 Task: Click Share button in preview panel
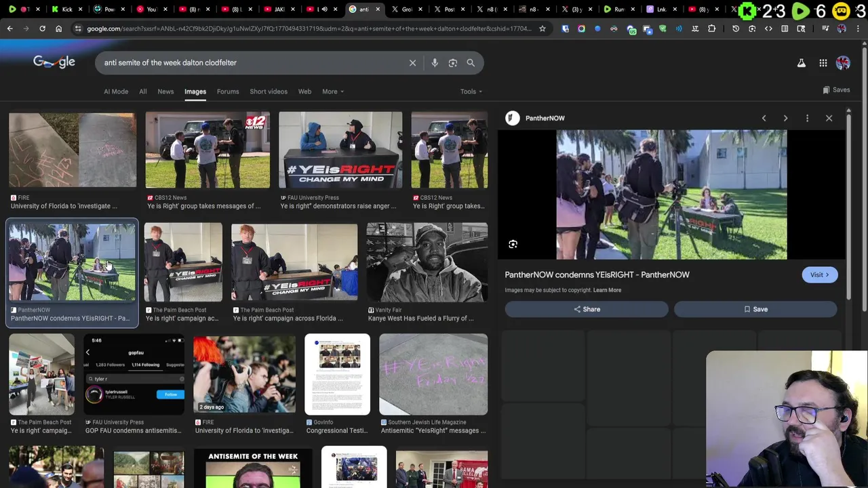[x=587, y=309]
